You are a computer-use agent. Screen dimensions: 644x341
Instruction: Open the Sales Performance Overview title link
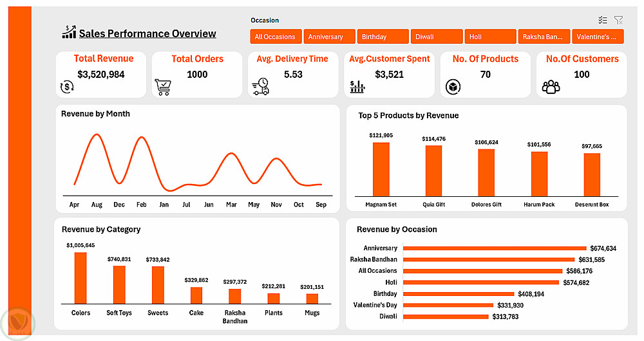[147, 33]
